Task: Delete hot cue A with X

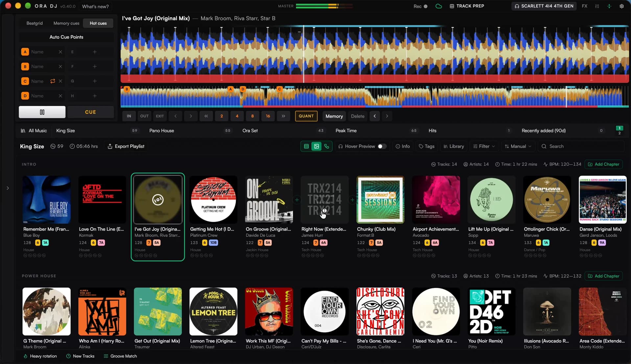Action: [x=60, y=52]
